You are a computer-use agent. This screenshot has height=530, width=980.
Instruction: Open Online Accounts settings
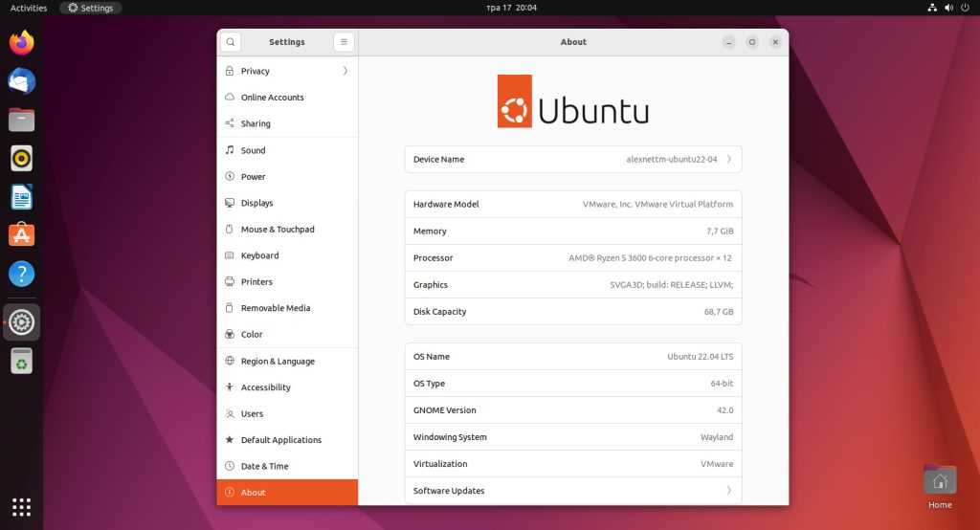(x=287, y=98)
